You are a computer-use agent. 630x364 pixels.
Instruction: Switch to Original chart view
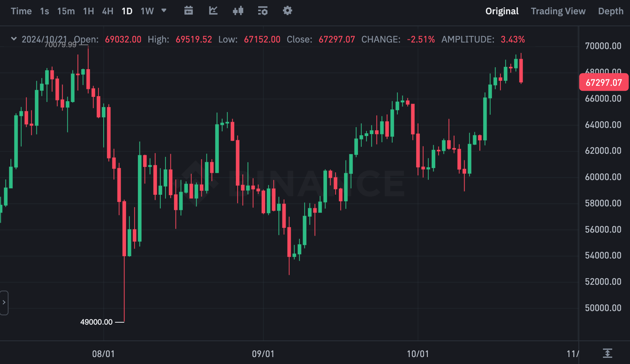[502, 11]
